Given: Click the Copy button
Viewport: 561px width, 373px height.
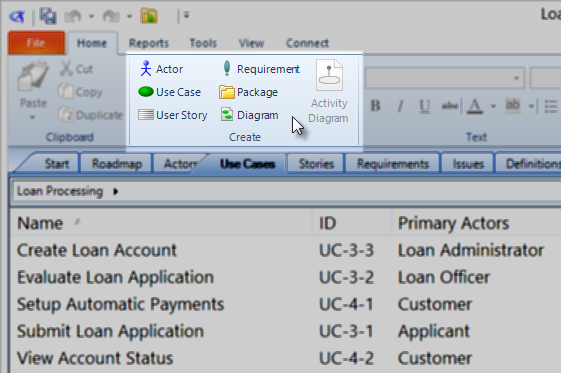Looking at the screenshot, I should (81, 92).
